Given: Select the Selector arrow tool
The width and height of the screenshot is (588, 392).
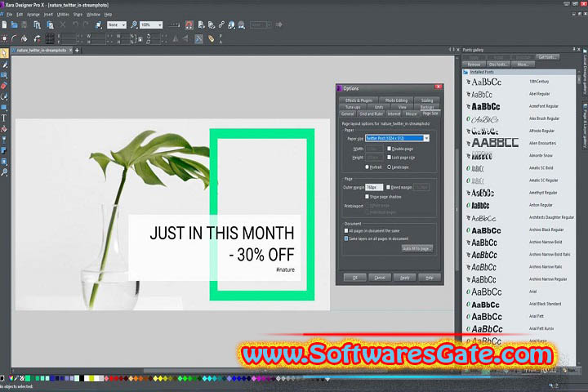Looking at the screenshot, I should pos(4,53).
